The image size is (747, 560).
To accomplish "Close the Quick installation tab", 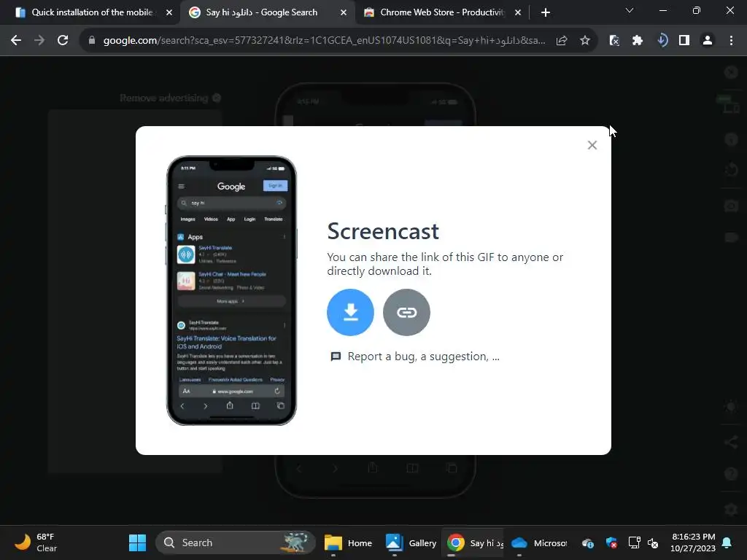I will pyautogui.click(x=169, y=13).
